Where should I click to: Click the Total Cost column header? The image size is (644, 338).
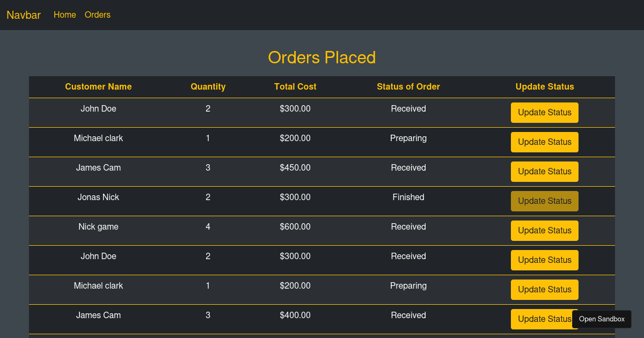click(x=295, y=87)
